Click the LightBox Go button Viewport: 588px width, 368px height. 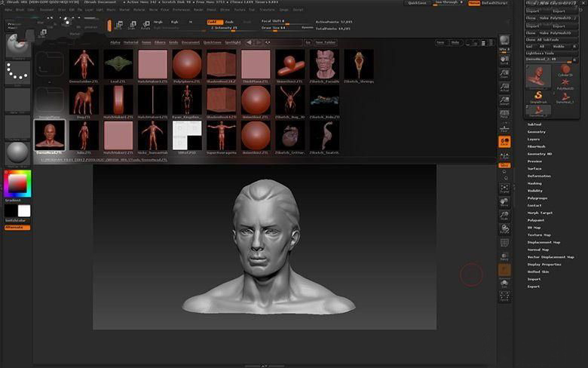[x=308, y=42]
